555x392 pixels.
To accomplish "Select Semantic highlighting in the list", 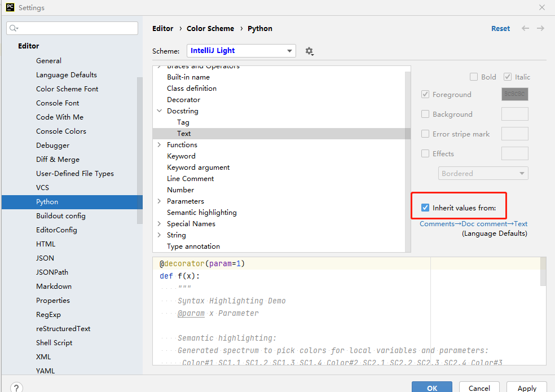I will [202, 213].
